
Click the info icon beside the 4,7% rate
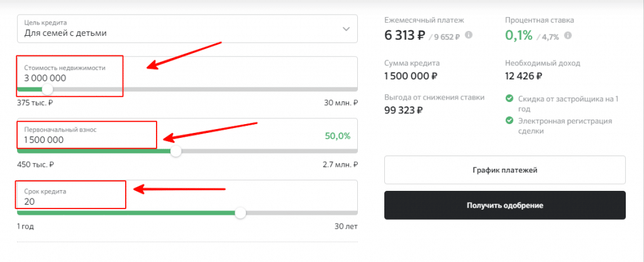click(568, 36)
